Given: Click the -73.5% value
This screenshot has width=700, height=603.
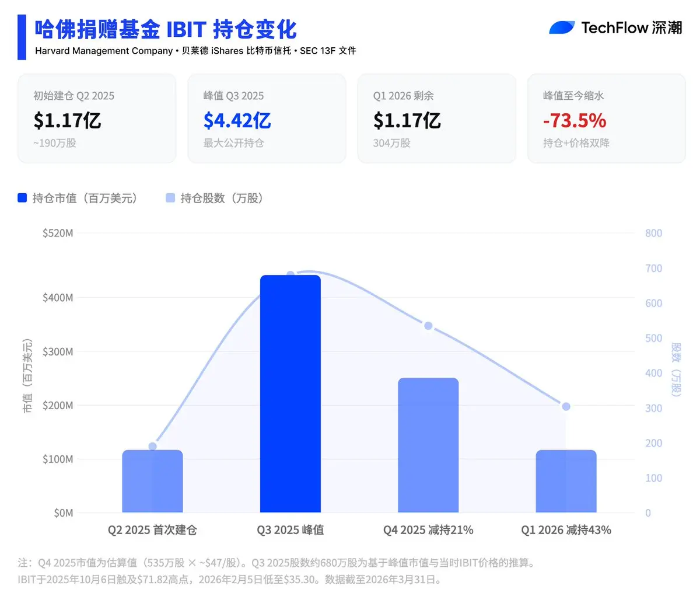Looking at the screenshot, I should pyautogui.click(x=575, y=120).
